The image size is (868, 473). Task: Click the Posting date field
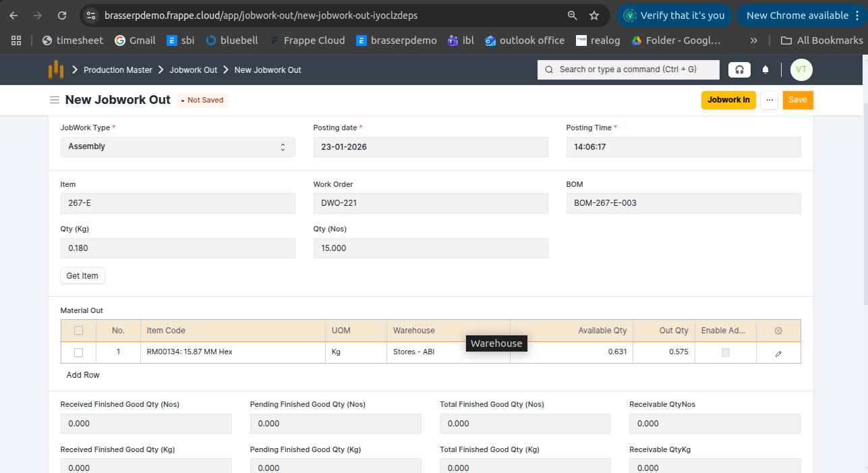(x=430, y=146)
